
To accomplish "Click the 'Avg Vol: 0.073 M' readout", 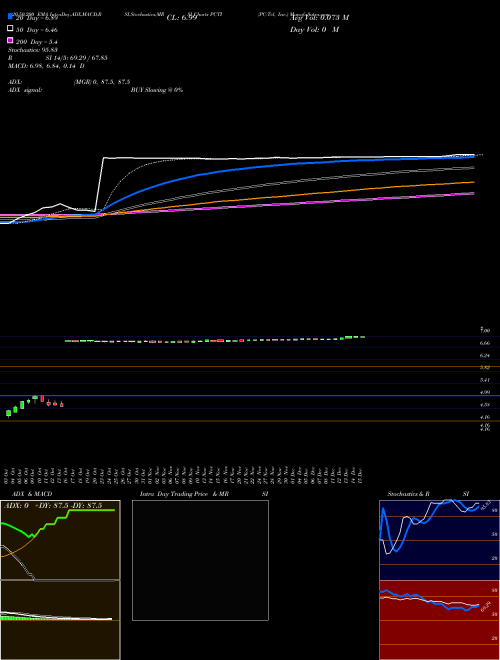I will pyautogui.click(x=319, y=18).
